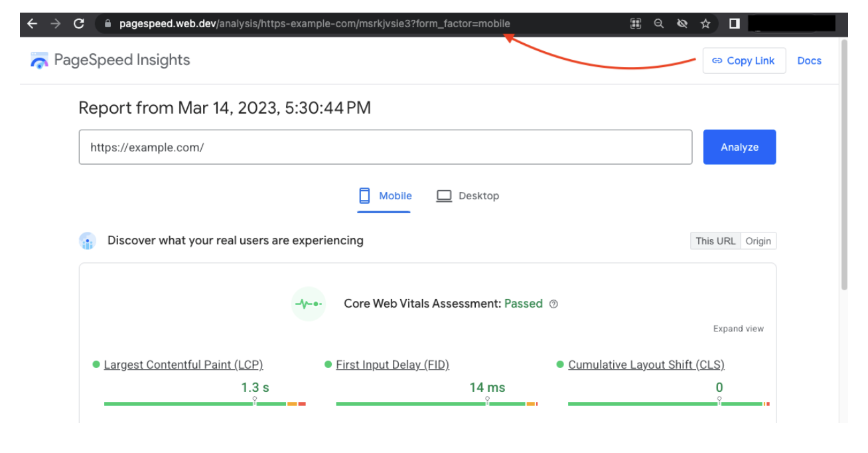
Task: Reload the page with refresh icon
Action: pos(79,24)
